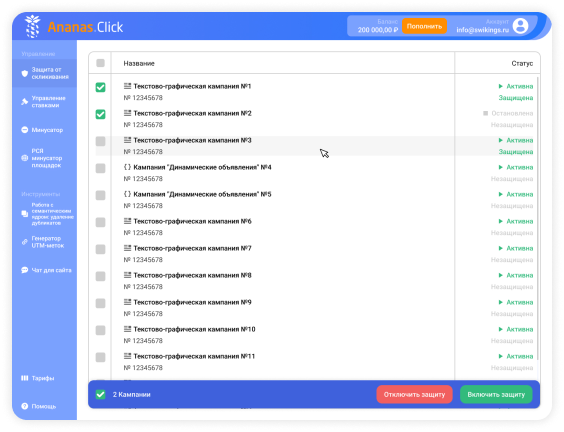Click the Статус column header

[522, 63]
